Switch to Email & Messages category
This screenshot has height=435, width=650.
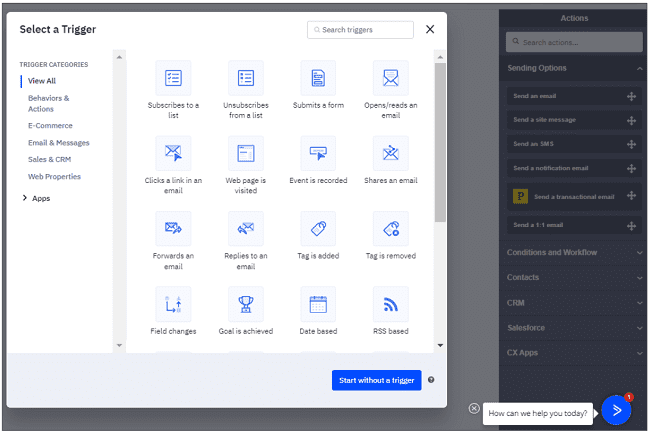[x=57, y=143]
